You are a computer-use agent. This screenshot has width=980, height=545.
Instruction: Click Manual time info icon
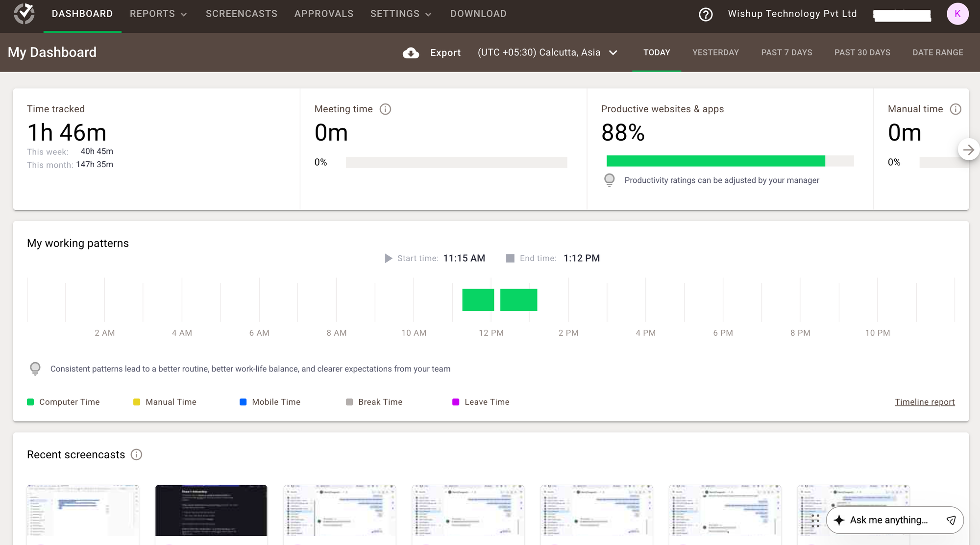pos(955,109)
